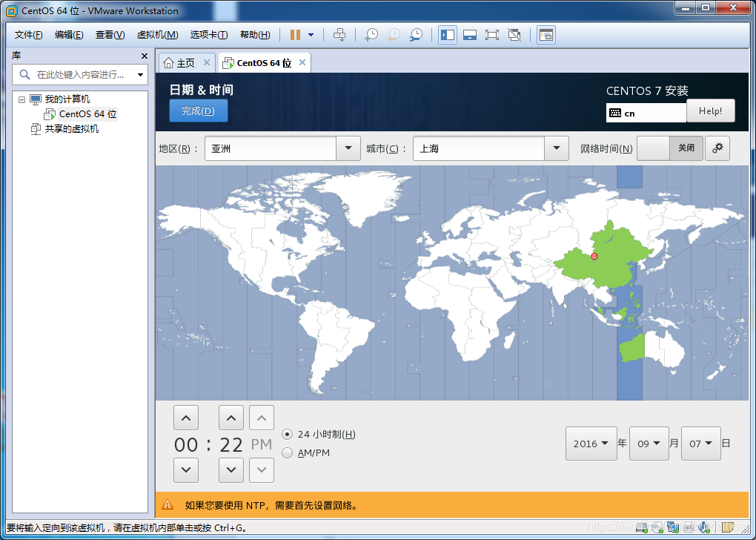The image size is (756, 540).
Task: Open NTP settings gear button
Action: [717, 148]
